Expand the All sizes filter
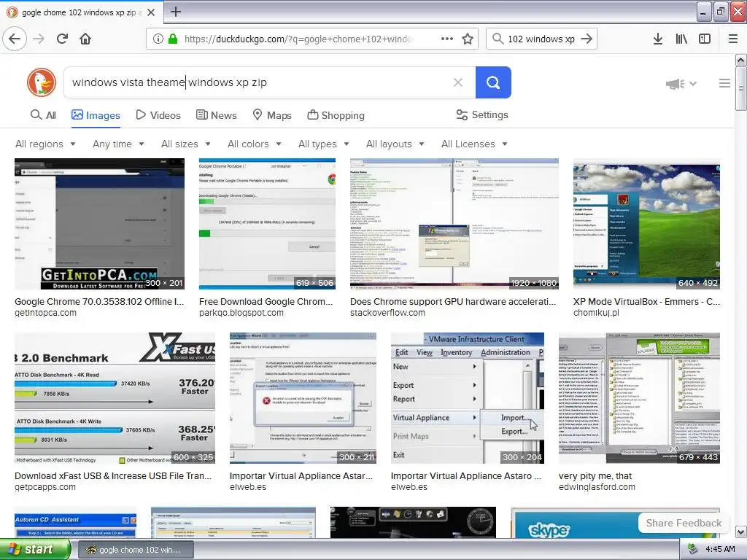The image size is (747, 560). 186,144
